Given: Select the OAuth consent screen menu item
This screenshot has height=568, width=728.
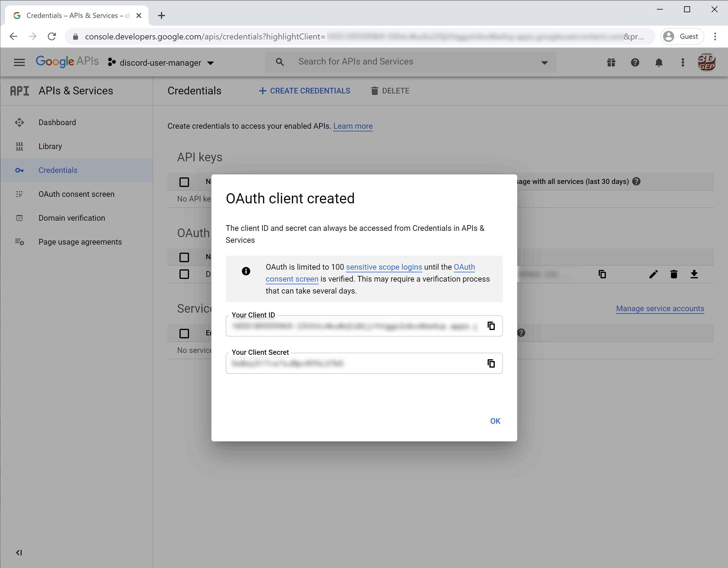Looking at the screenshot, I should (76, 194).
